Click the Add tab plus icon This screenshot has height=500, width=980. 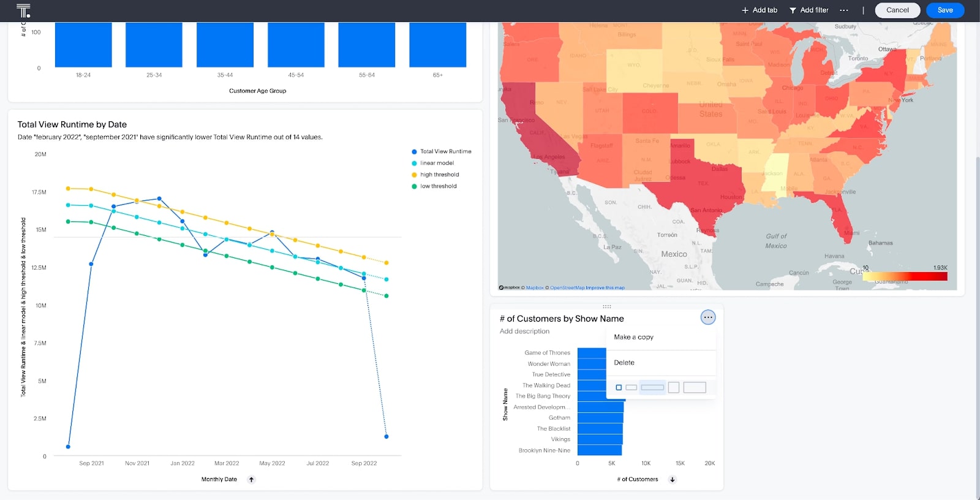745,10
